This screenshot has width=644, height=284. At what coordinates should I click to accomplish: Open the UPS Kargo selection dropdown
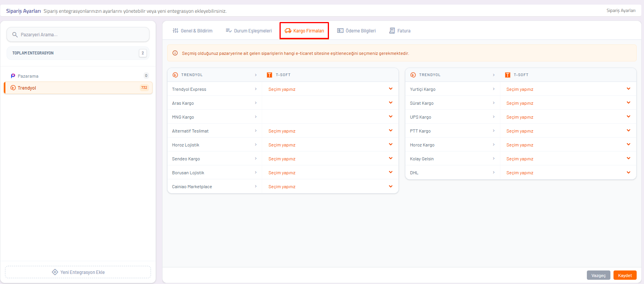pyautogui.click(x=568, y=117)
